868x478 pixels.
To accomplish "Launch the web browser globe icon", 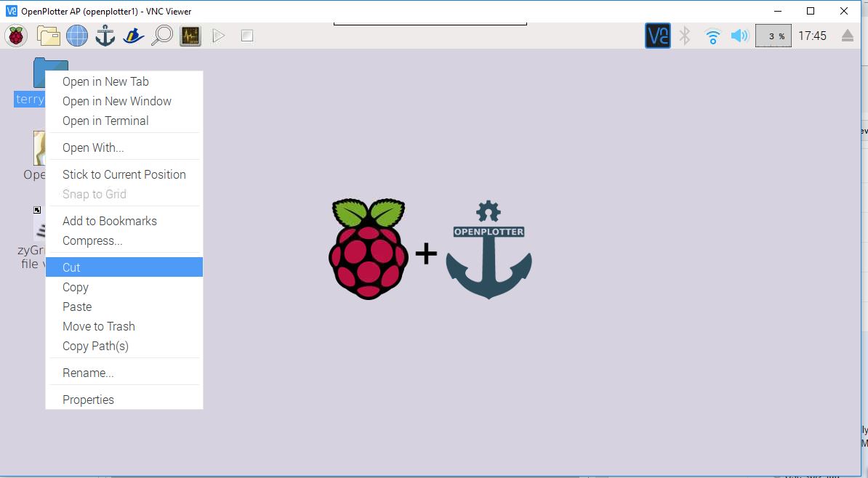I will 76,35.
